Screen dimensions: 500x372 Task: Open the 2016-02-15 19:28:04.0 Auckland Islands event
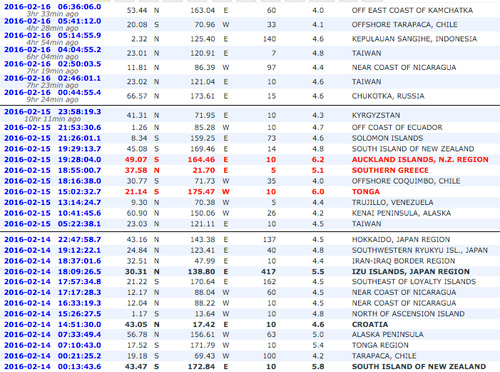tap(53, 160)
